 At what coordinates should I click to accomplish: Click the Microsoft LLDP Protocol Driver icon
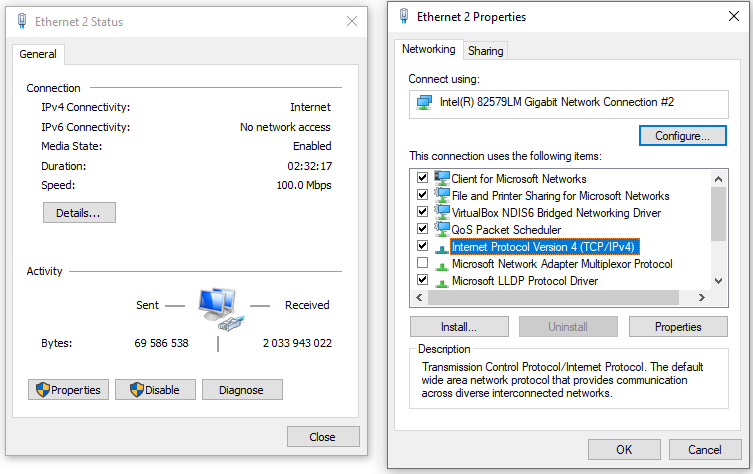click(x=442, y=281)
